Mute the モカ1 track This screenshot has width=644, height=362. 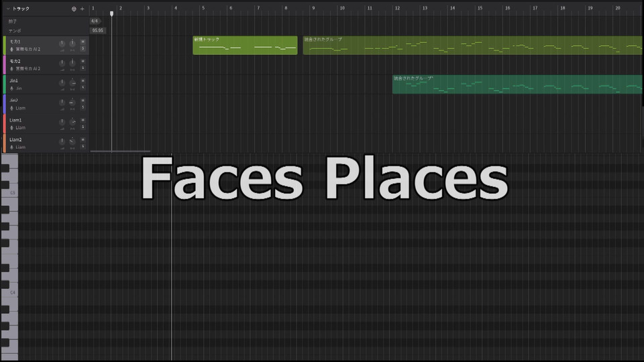(83, 42)
